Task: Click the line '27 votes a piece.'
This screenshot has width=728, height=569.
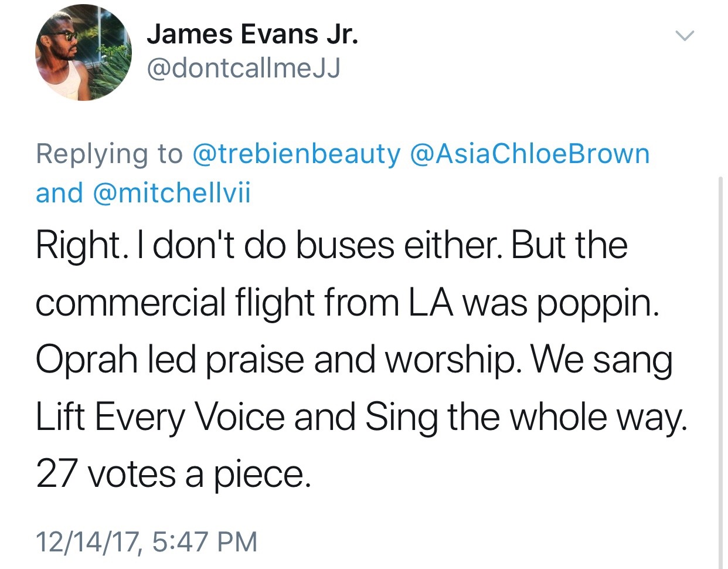Action: pyautogui.click(x=173, y=474)
